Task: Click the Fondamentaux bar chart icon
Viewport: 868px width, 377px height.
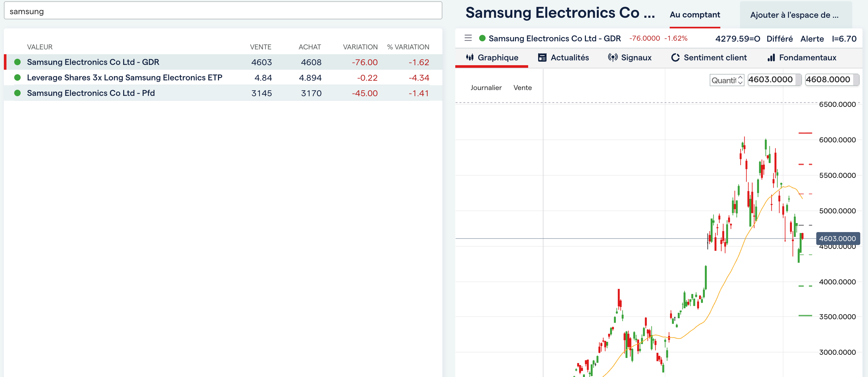Action: pyautogui.click(x=771, y=57)
